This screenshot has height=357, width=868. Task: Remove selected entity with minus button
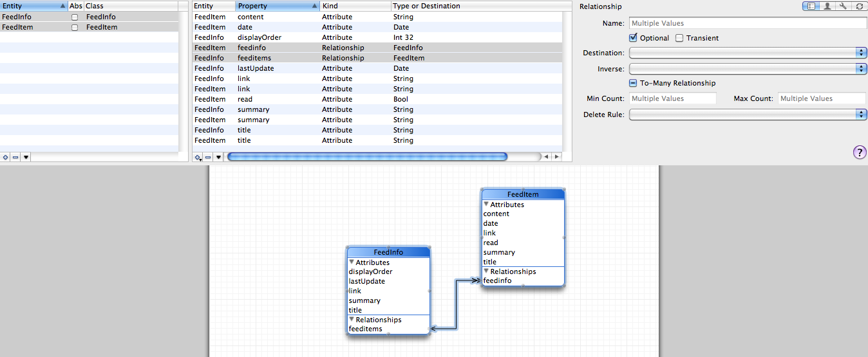(x=15, y=157)
